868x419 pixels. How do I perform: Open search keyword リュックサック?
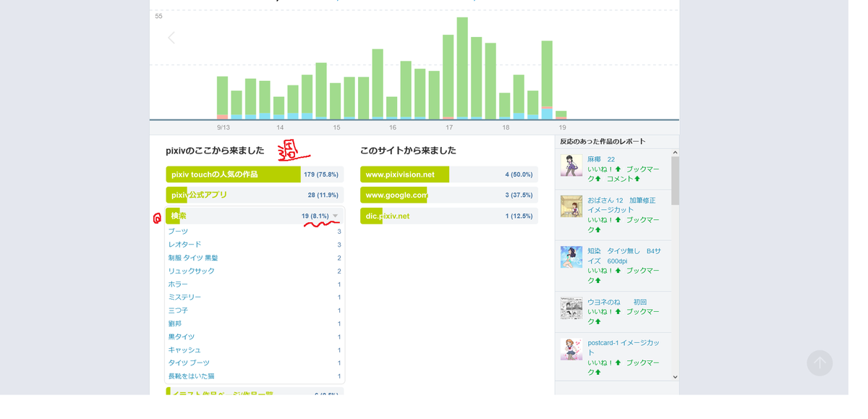[191, 271]
